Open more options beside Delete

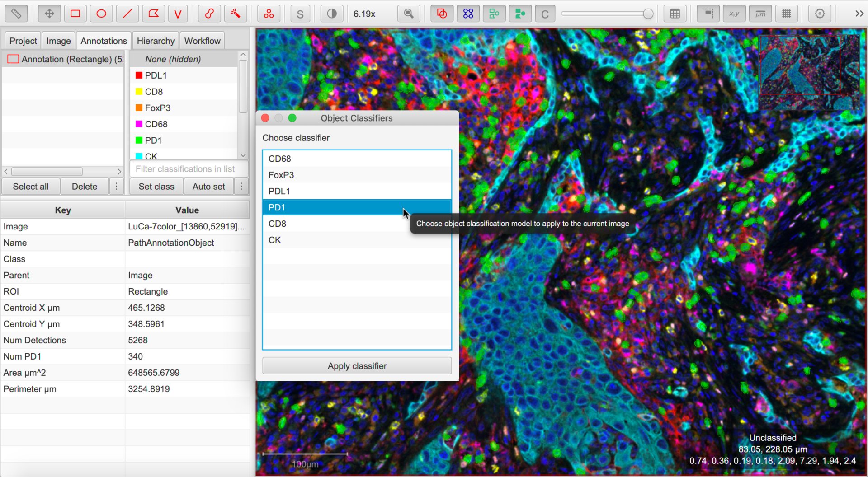click(116, 186)
